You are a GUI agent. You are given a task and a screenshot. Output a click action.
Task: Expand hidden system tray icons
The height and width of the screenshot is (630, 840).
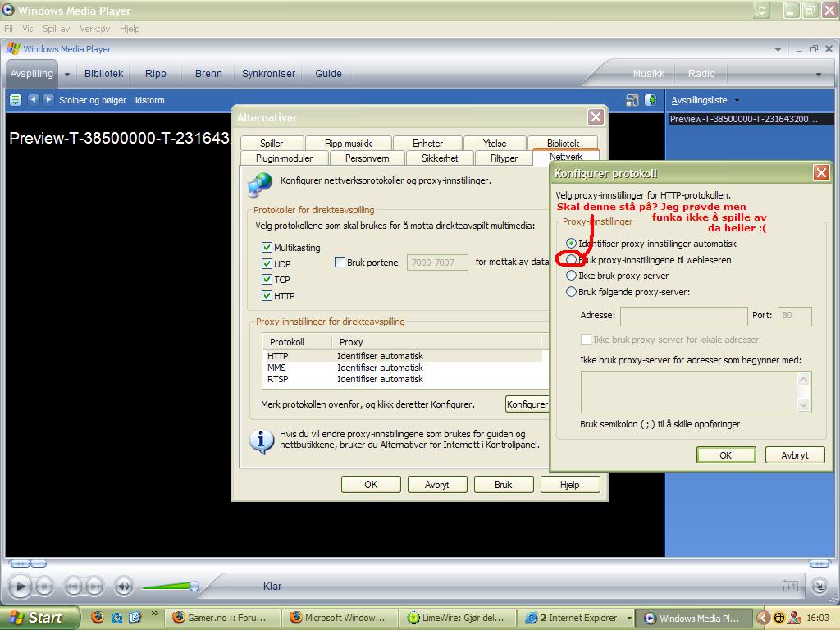click(x=763, y=618)
